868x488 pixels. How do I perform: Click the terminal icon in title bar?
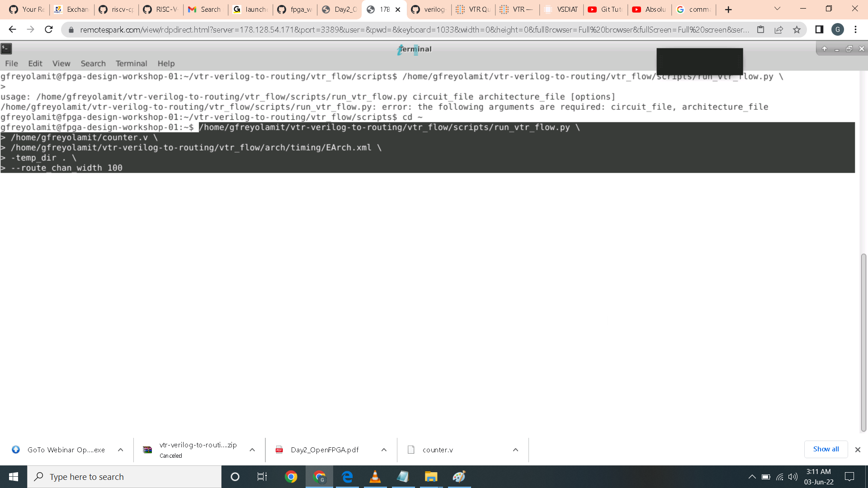coord(6,49)
